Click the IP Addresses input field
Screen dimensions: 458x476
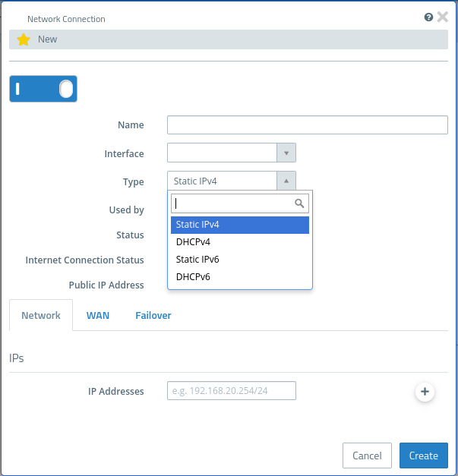point(231,391)
